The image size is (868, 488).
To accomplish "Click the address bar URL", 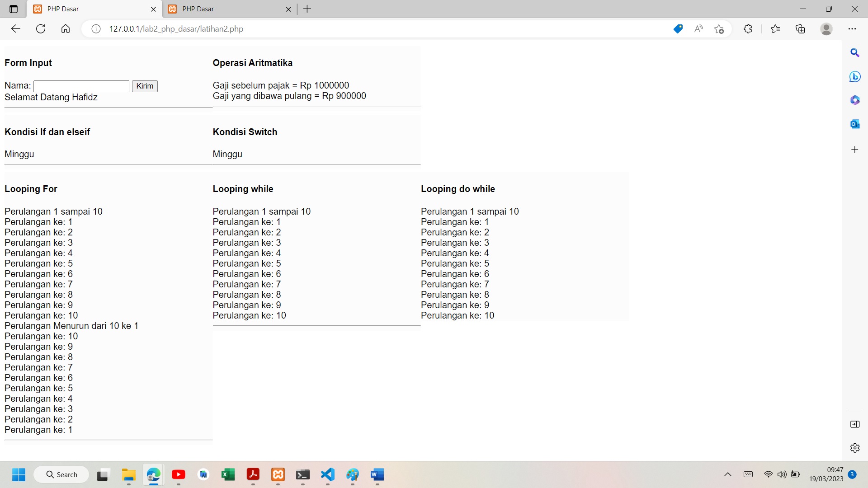I will [176, 29].
